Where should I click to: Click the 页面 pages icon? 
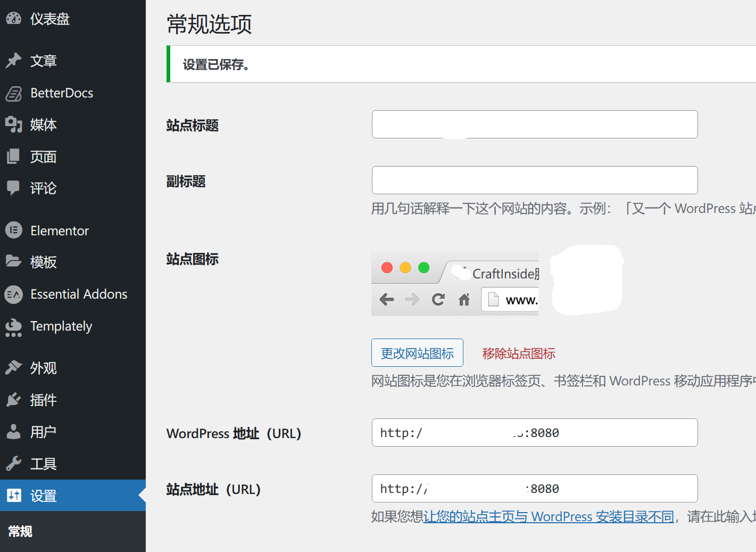point(14,156)
